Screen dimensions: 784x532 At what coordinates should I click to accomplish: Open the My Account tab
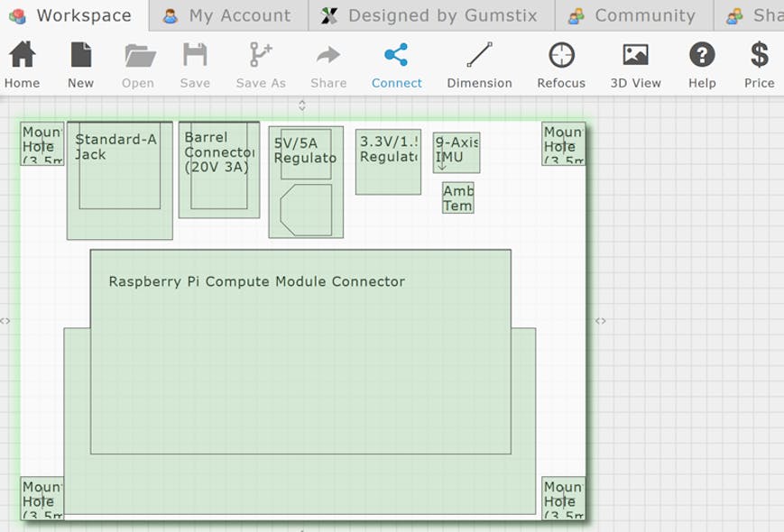click(228, 15)
